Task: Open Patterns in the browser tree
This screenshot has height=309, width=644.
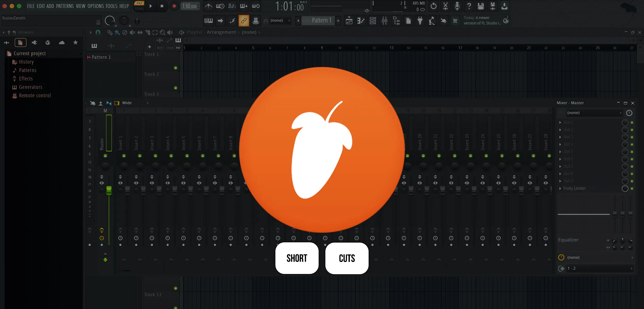Action: point(28,70)
